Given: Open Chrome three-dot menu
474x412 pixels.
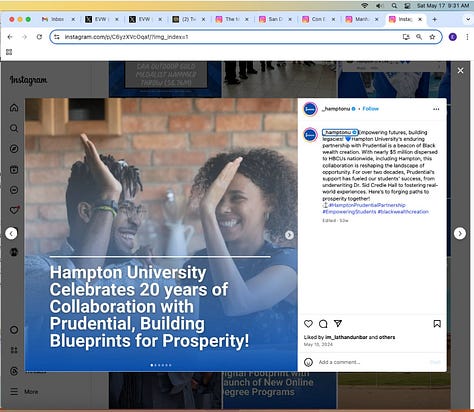Looking at the screenshot, I should point(467,37).
